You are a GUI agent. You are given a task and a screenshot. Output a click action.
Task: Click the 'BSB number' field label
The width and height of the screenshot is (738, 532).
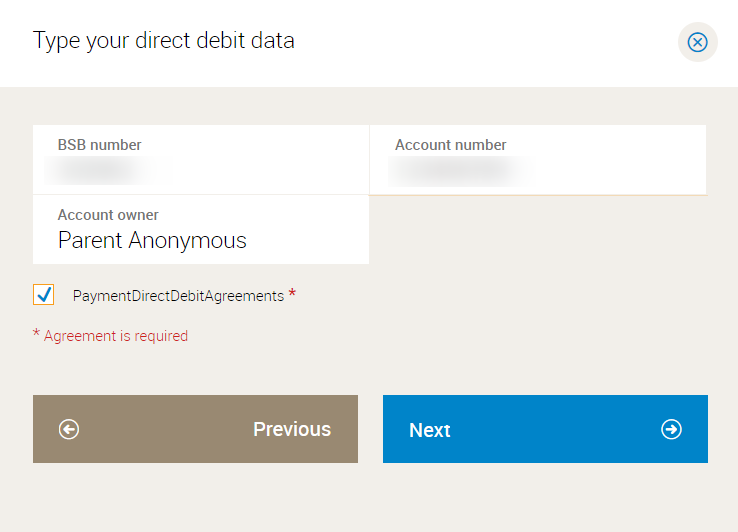pyautogui.click(x=99, y=145)
